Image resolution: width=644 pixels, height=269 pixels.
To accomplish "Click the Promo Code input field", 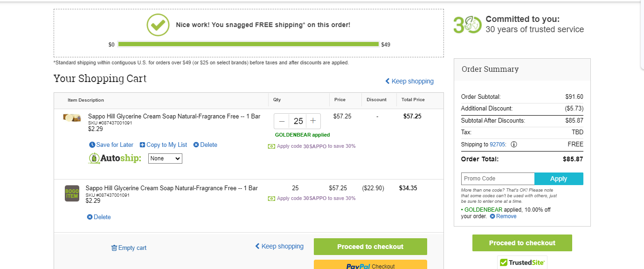I will coord(498,179).
